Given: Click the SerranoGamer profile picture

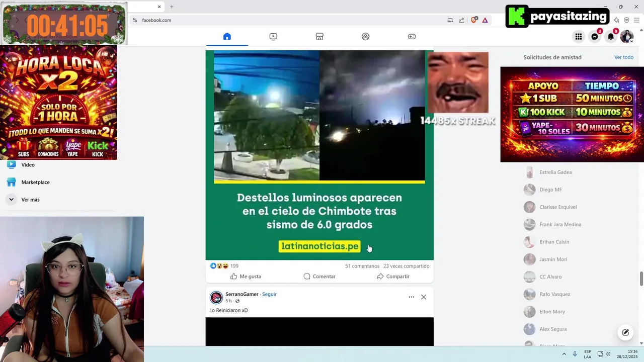Looking at the screenshot, I should tap(216, 297).
